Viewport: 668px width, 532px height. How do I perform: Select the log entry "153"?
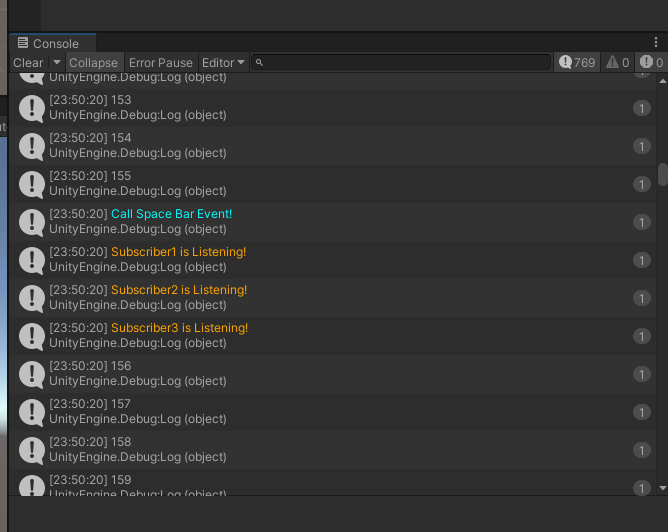[332, 108]
